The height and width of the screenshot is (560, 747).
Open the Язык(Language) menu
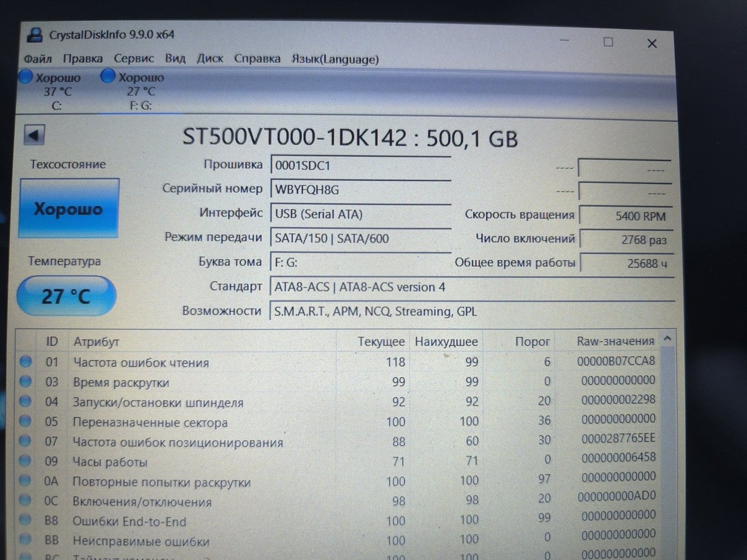(x=335, y=59)
